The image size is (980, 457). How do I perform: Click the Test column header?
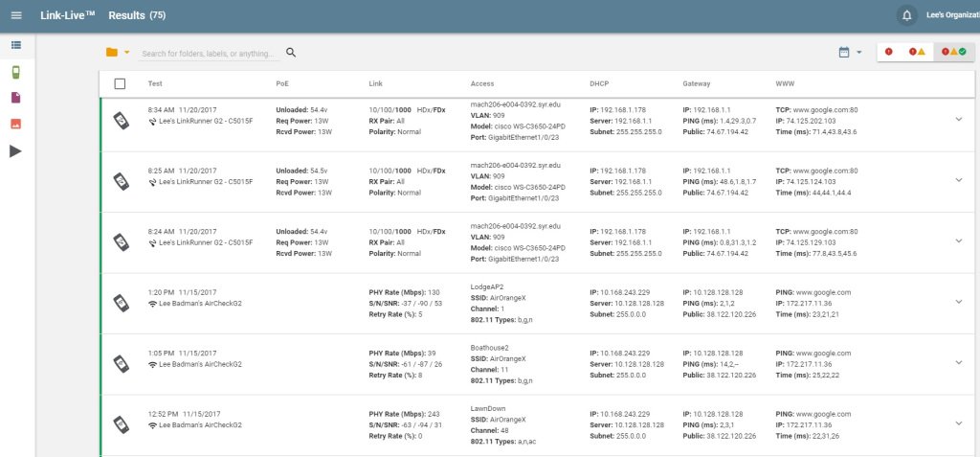coord(155,84)
